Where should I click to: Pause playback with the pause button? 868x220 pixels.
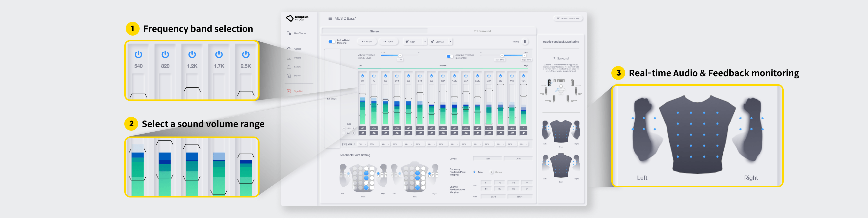(525, 42)
